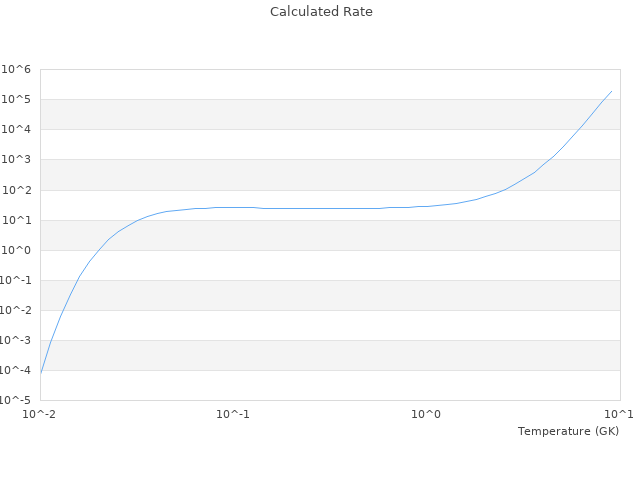640x480 pixels.
Task: Select the 10^-1 x-axis tick label
Action: click(233, 414)
